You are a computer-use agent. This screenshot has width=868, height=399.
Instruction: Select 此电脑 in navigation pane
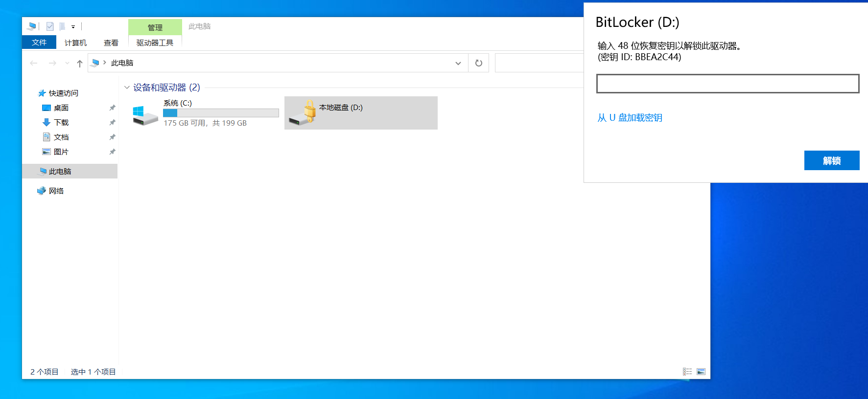pyautogui.click(x=60, y=171)
